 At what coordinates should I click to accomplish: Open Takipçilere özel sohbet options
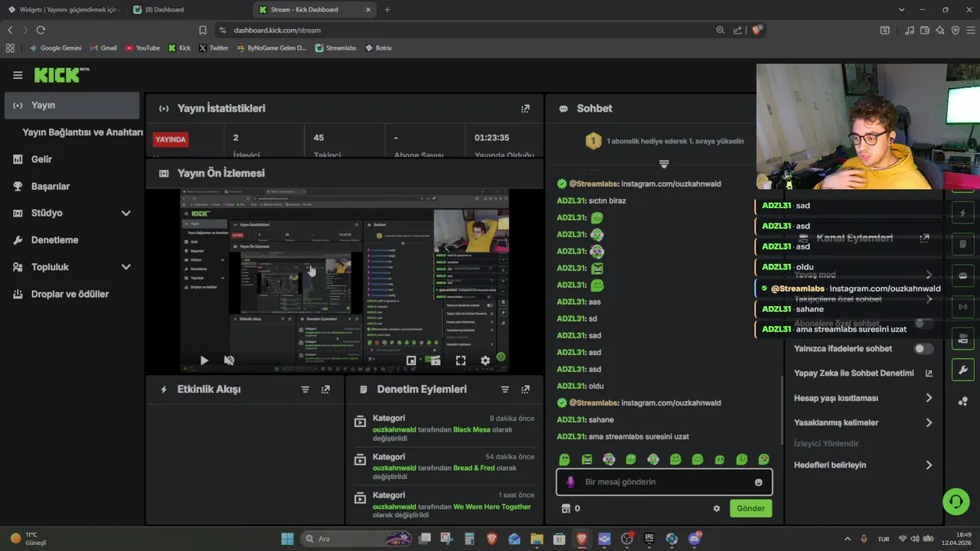(x=864, y=299)
